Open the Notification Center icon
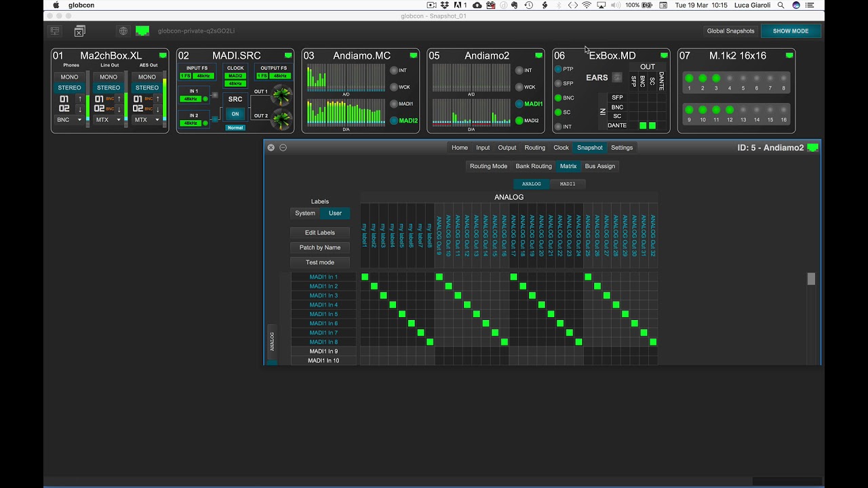The image size is (868, 488). pyautogui.click(x=810, y=5)
